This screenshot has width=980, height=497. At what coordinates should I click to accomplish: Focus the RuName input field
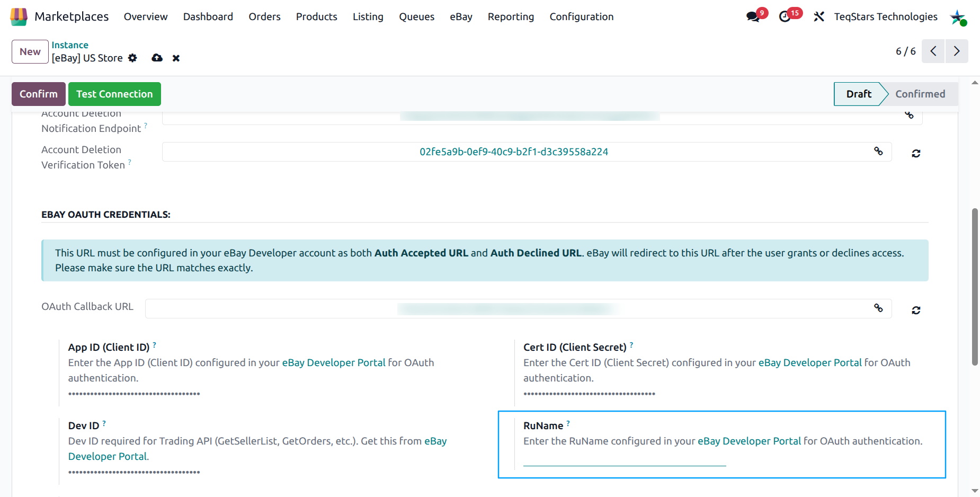[625, 458]
